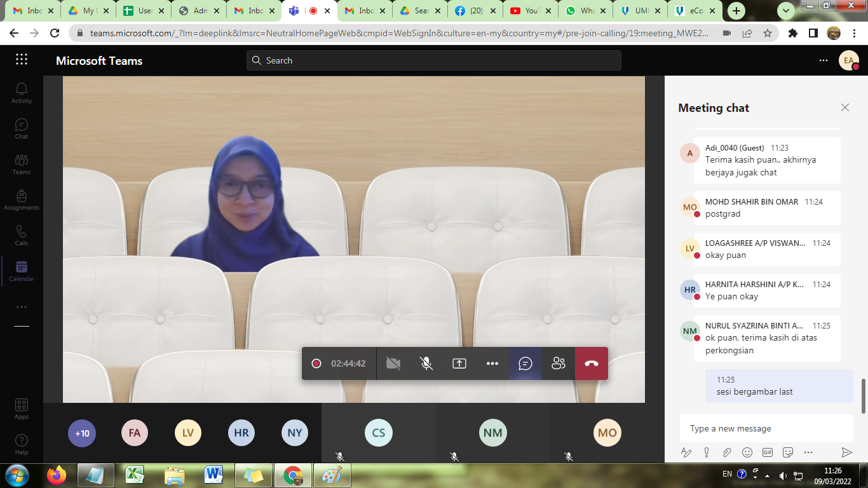Click the recording indicator dot
Image resolution: width=868 pixels, height=488 pixels.
(x=316, y=363)
